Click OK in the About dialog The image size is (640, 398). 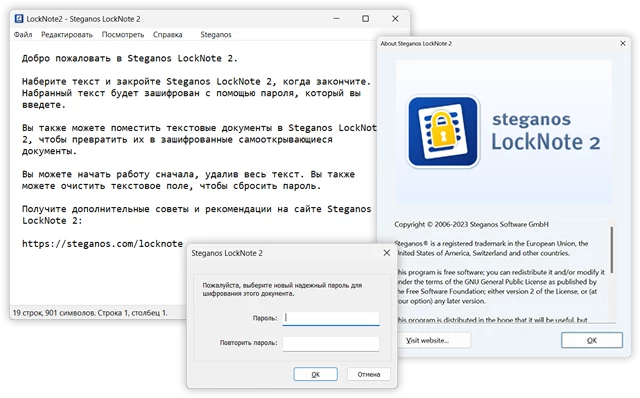coord(592,340)
